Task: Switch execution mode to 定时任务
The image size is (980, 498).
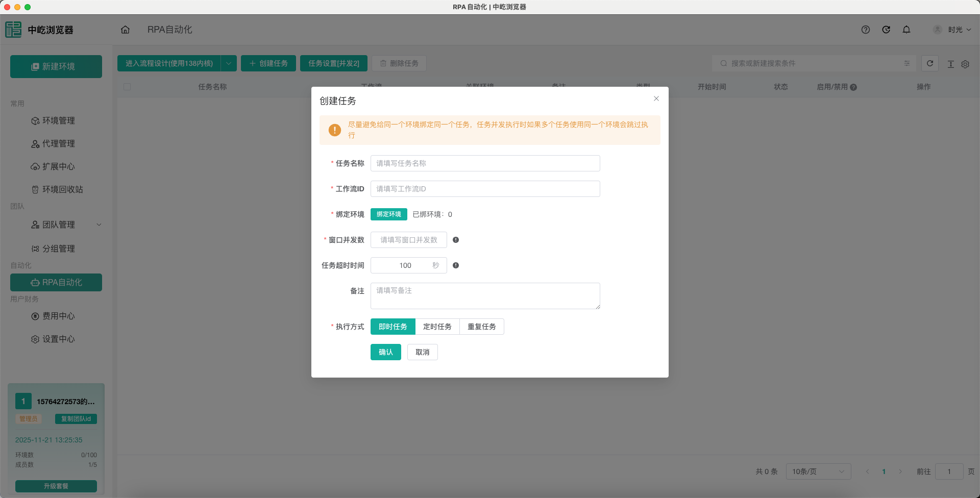Action: 437,327
